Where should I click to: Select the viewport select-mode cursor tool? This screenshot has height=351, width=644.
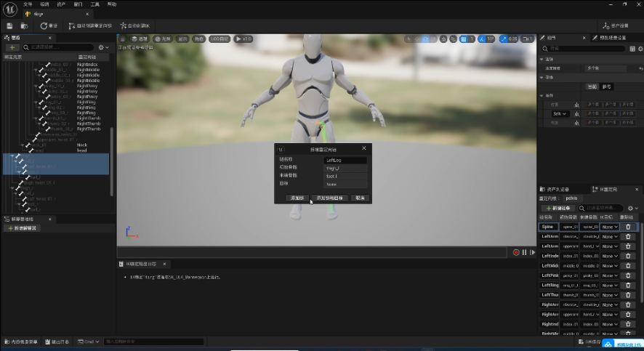408,39
